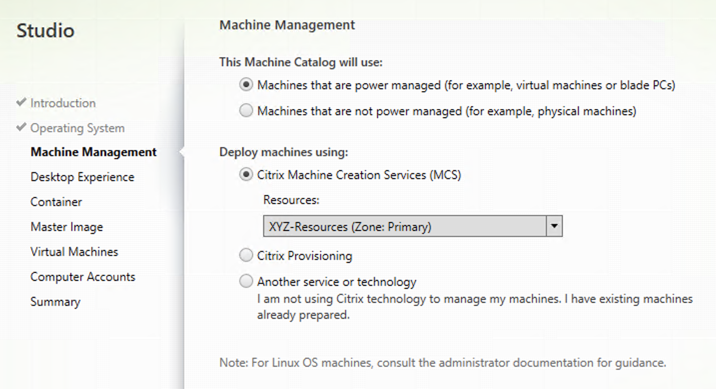Choose Citrix Provisioning deployment option
The image size is (716, 389).
[246, 256]
